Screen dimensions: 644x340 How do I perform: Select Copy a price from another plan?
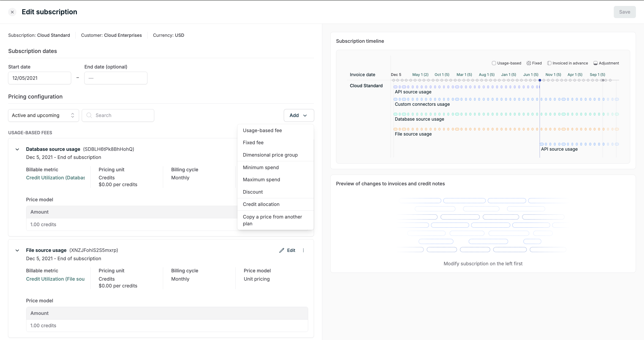point(272,220)
